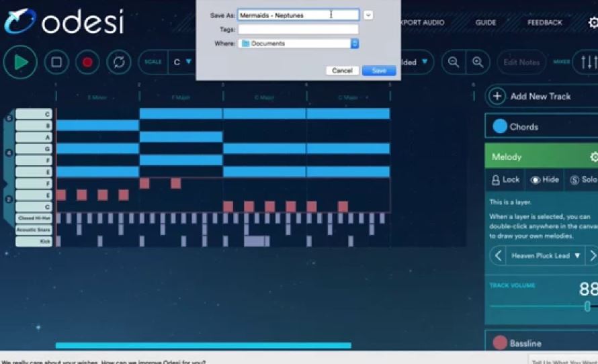Click the blue Chords color circle
This screenshot has width=598, height=364.
click(500, 126)
